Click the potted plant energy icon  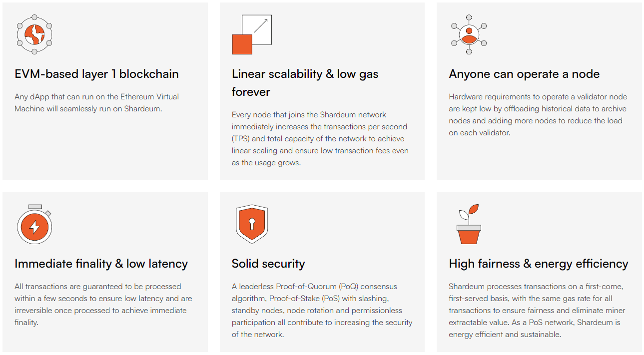coord(469,224)
